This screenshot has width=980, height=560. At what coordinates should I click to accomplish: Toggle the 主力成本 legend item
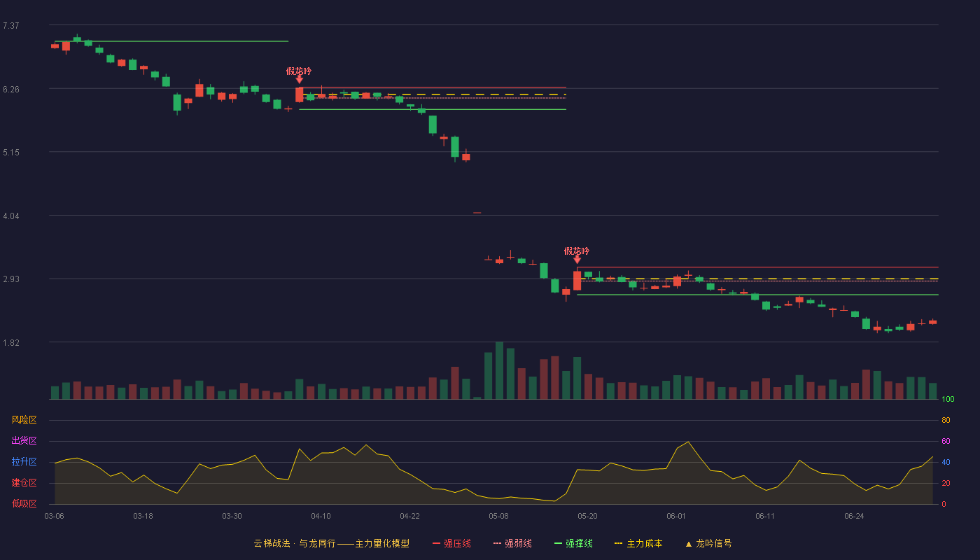pyautogui.click(x=638, y=543)
